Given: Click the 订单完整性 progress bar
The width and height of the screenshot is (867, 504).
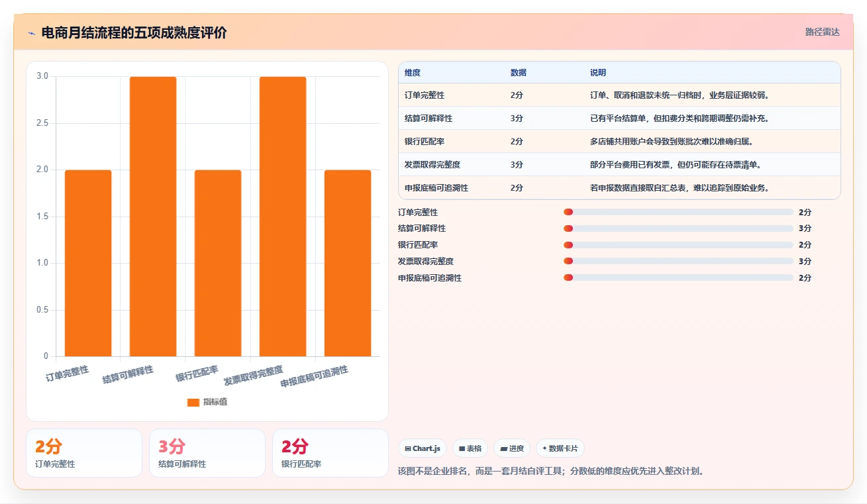Looking at the screenshot, I should [678, 212].
